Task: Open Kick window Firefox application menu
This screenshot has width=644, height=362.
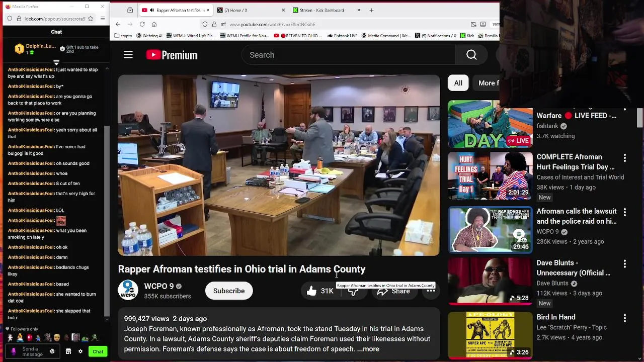Action: pos(103,19)
